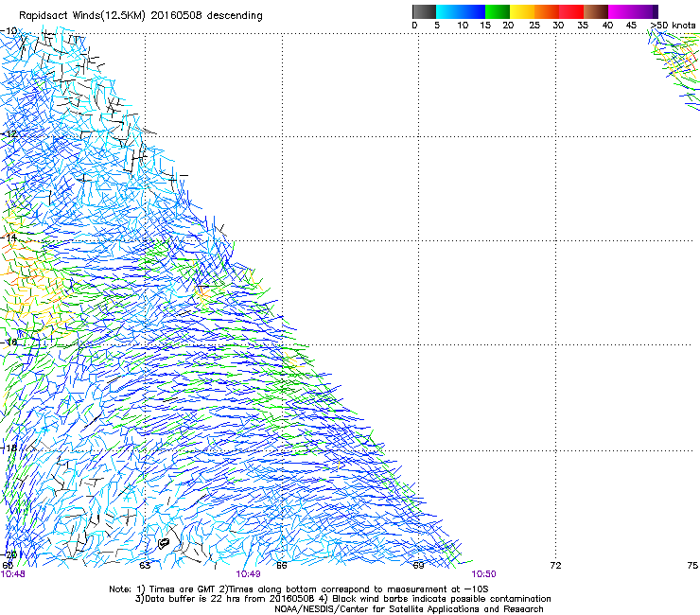Click the brown 35-40 knots color segment
Screen dimensions: 700x615
coord(596,11)
